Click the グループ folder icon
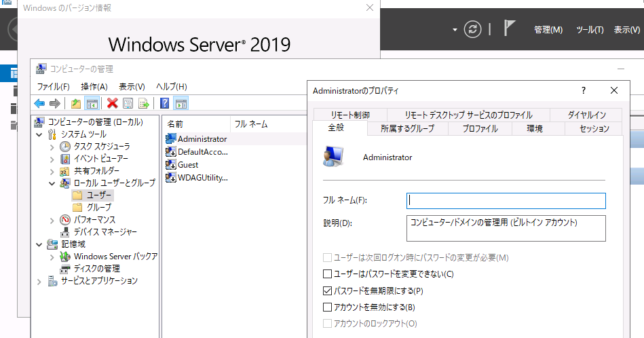The image size is (644, 338). pos(77,208)
